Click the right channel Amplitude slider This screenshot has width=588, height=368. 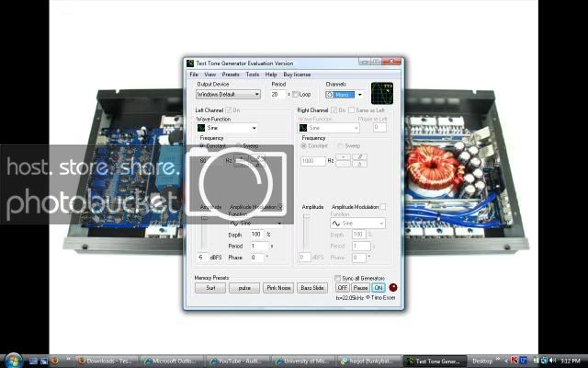pos(307,232)
